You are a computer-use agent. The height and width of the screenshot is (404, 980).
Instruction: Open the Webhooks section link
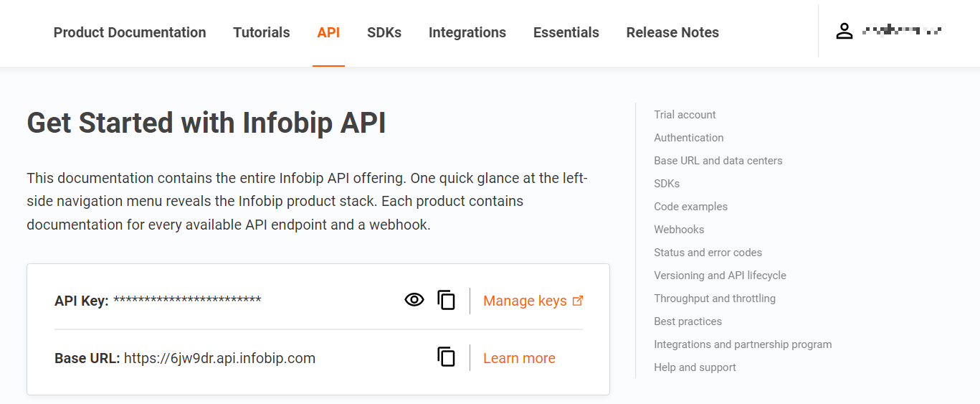click(x=679, y=230)
